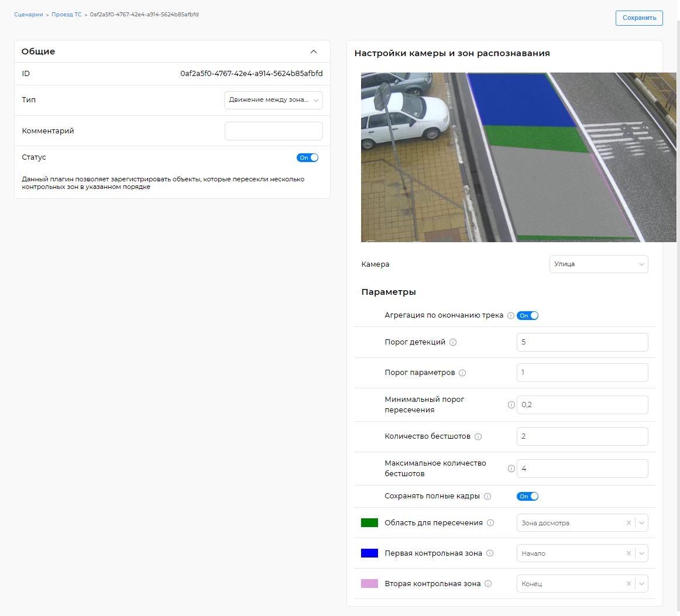Click the ID value 0af2a5f0-4767-42e4-a914-5624b85afbfd in Общие
Screen dimensions: 680x616
[252, 74]
